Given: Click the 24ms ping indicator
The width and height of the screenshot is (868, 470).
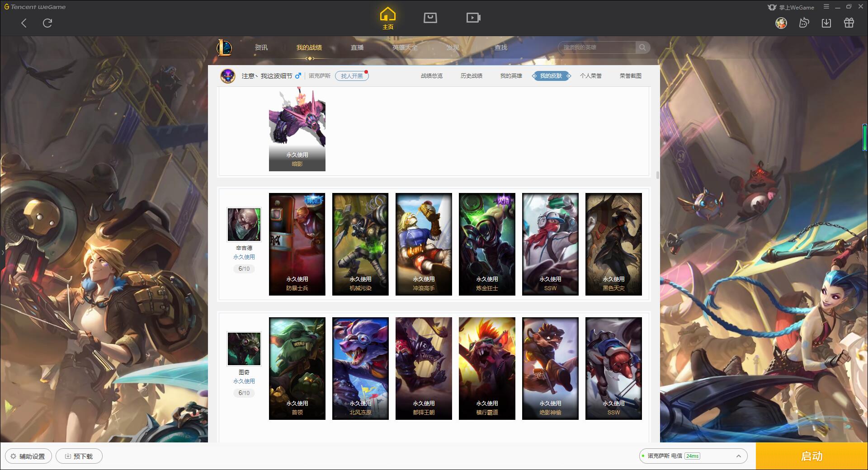Looking at the screenshot, I should [x=692, y=456].
